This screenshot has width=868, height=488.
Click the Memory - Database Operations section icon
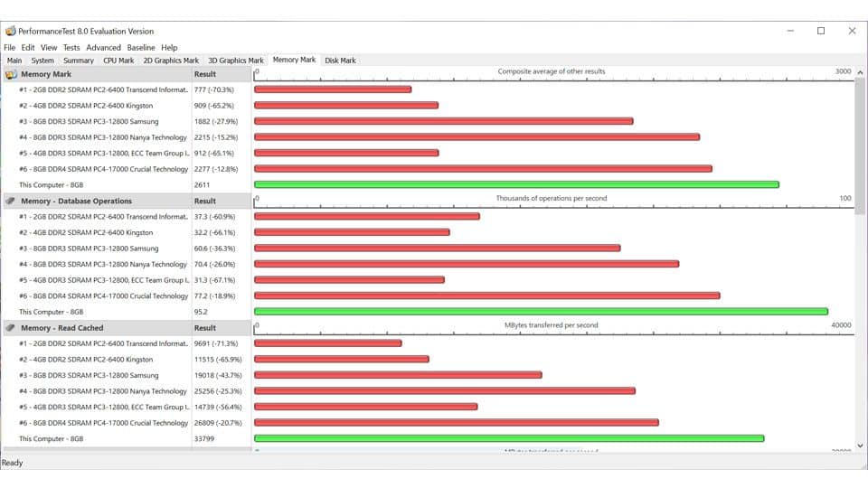pos(11,201)
